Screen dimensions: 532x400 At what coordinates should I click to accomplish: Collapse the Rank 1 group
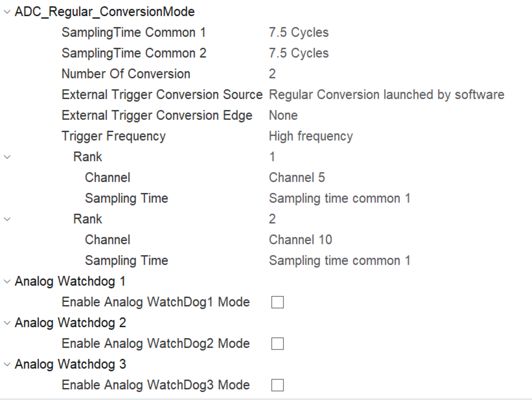click(x=7, y=157)
